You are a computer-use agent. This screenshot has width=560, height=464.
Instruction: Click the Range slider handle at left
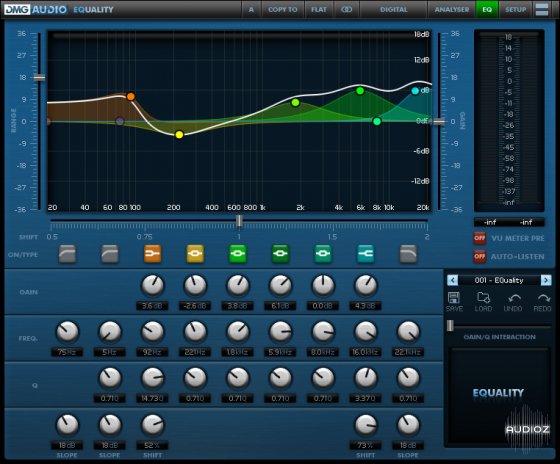point(39,77)
